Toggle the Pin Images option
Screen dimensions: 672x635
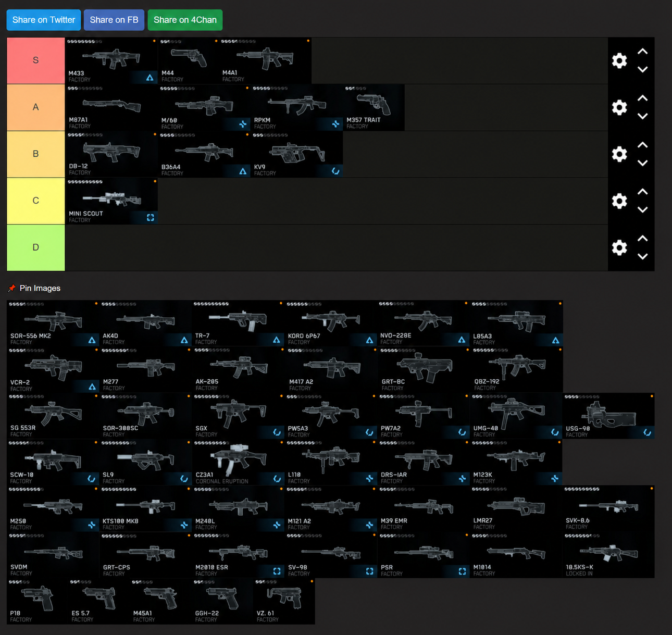pos(40,288)
